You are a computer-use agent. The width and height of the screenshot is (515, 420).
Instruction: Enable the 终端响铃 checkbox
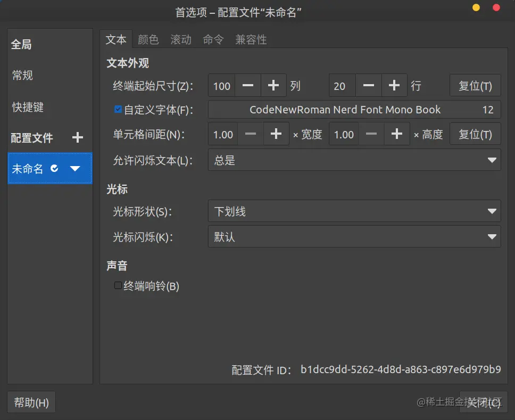point(118,285)
